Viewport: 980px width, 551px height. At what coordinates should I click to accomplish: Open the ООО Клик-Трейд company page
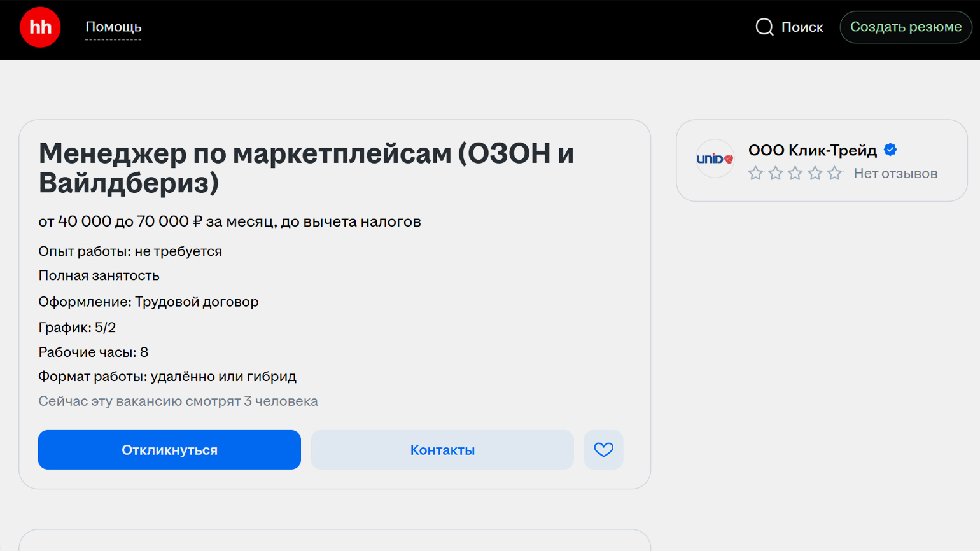(812, 150)
